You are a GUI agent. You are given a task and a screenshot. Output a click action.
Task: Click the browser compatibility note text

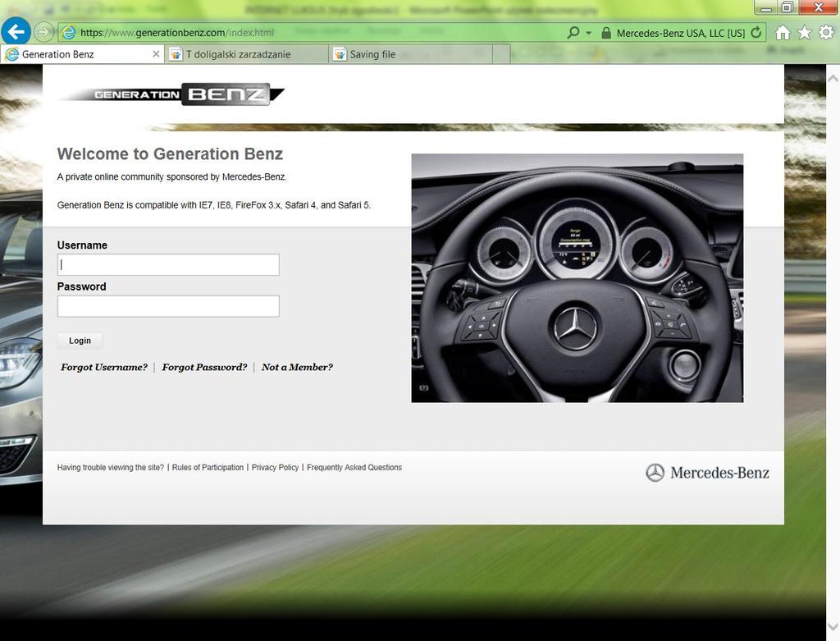[x=214, y=204]
